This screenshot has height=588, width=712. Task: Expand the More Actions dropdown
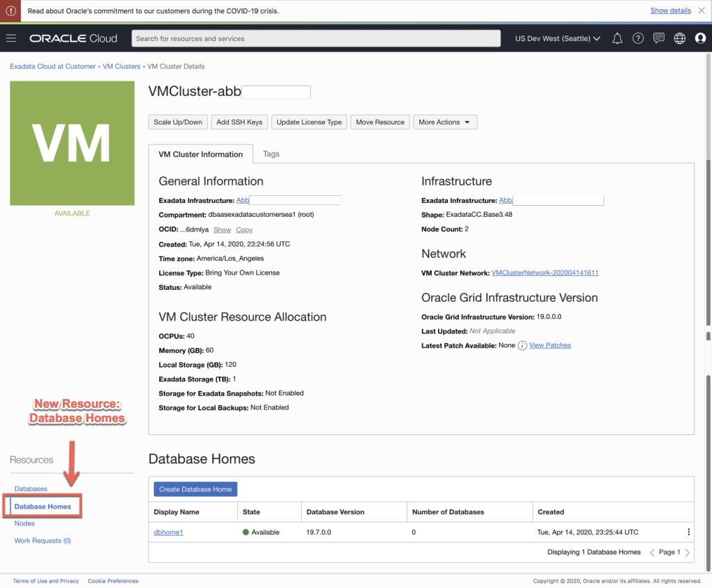pos(445,122)
